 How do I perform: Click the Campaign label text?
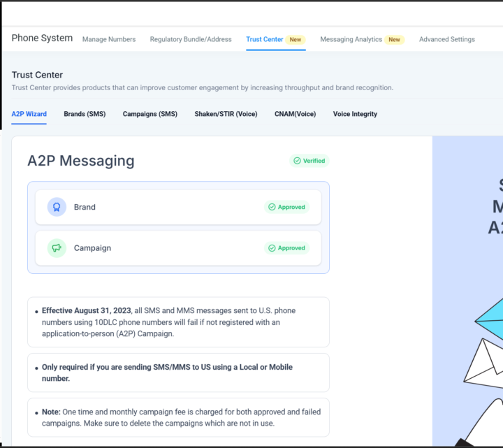92,248
